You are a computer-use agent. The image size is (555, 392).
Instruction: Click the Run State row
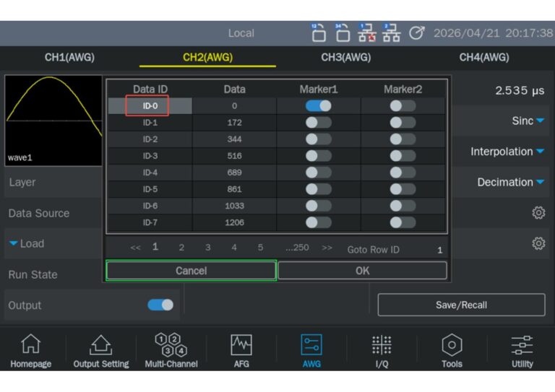coord(53,274)
